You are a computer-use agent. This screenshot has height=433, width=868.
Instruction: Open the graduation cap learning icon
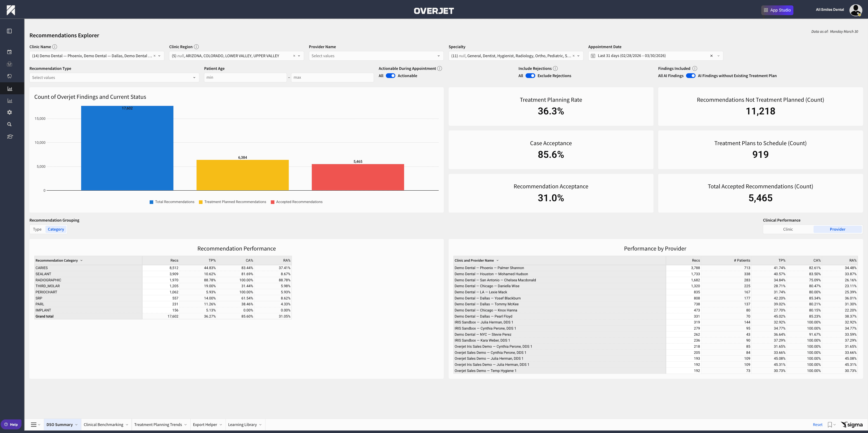[x=10, y=137]
